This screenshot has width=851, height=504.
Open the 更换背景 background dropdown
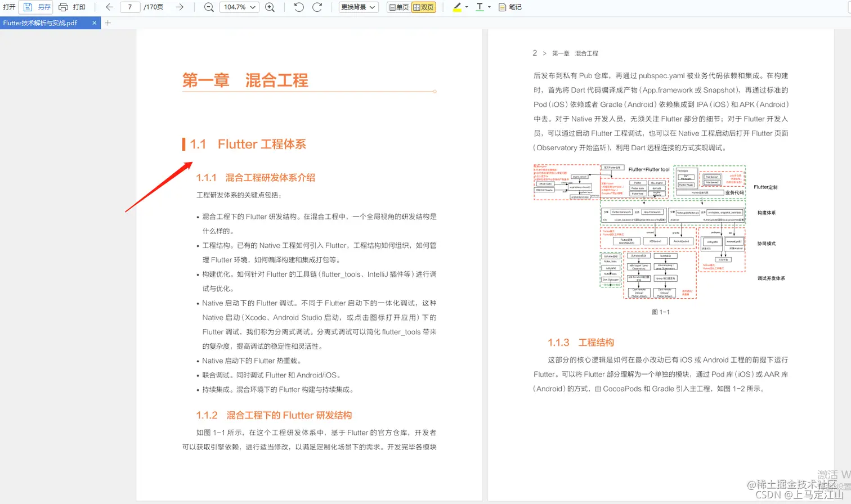tap(358, 7)
